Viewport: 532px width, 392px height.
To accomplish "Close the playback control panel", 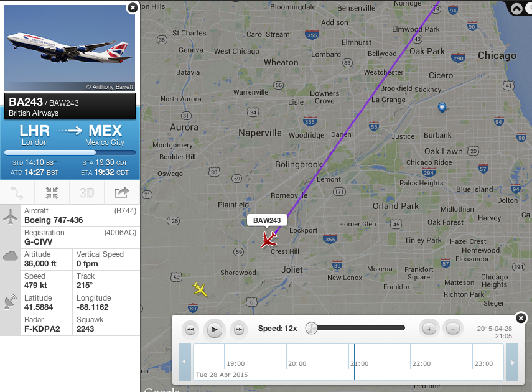I will coord(521,318).
